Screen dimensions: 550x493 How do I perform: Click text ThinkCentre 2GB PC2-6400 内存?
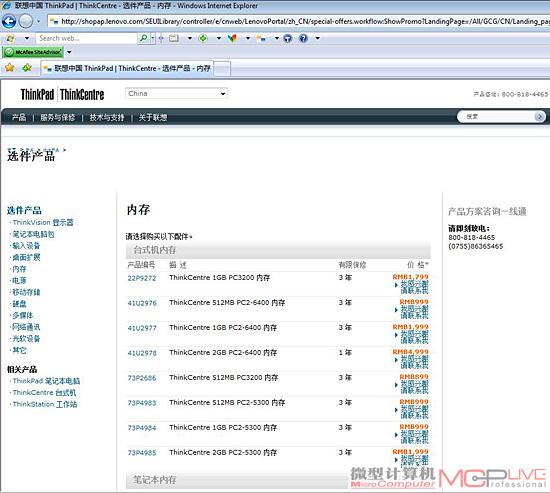pos(223,353)
